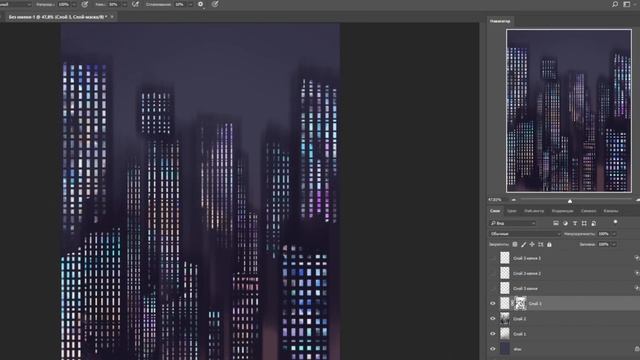
Task: Open the search icon at top right
Action: tap(615, 4)
